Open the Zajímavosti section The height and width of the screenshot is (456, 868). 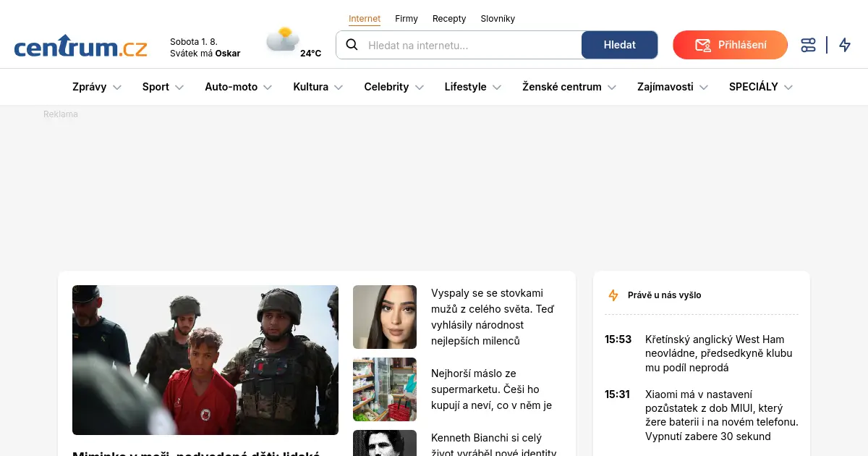pyautogui.click(x=665, y=87)
